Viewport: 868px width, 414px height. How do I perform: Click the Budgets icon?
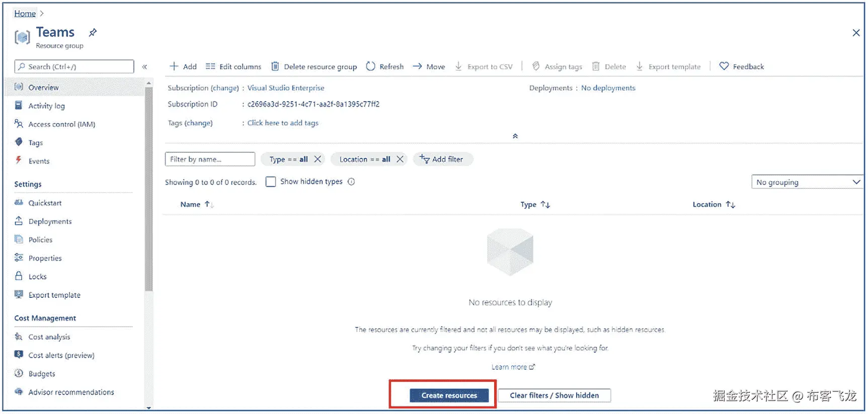(x=19, y=373)
